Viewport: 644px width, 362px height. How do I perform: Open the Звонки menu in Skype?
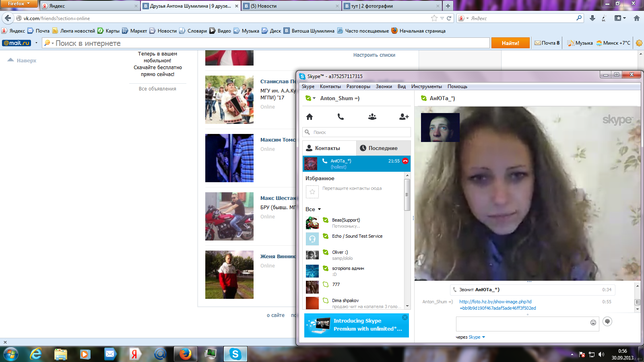click(x=384, y=86)
